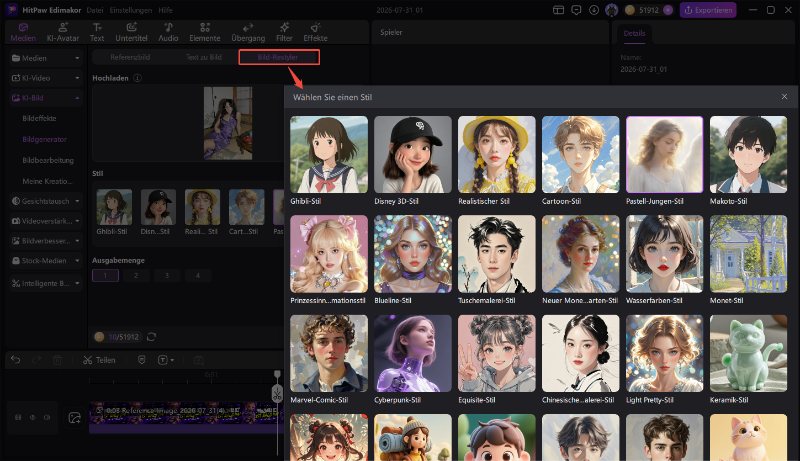The height and width of the screenshot is (461, 800).
Task: Select the Text tool in top toolbar
Action: point(97,32)
